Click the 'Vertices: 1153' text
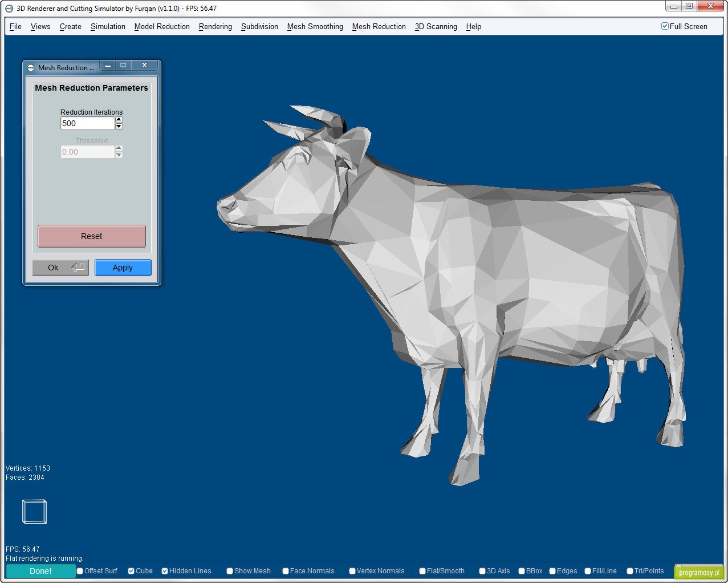Screen dimensions: 728x583 click(x=28, y=468)
